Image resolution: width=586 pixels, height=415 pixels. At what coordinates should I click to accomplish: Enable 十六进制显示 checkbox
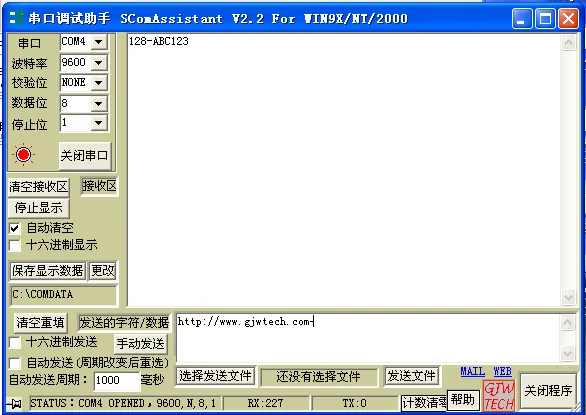tap(15, 246)
